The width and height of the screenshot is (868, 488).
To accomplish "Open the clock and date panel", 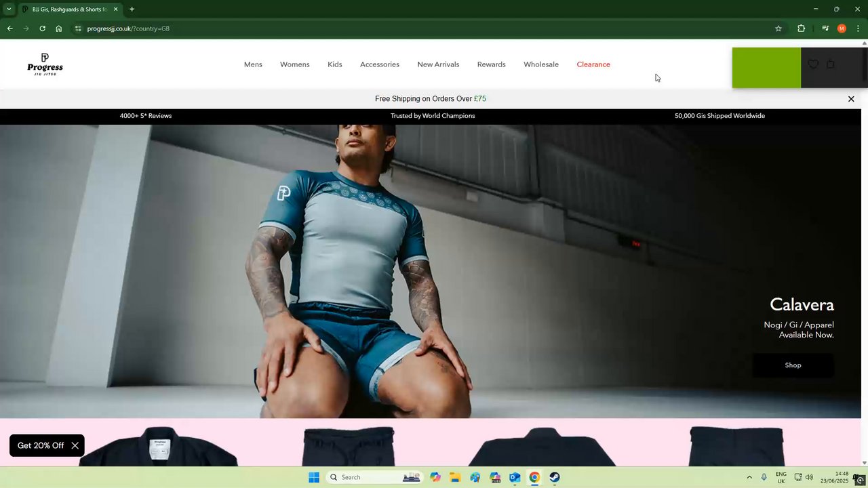I will tap(834, 477).
